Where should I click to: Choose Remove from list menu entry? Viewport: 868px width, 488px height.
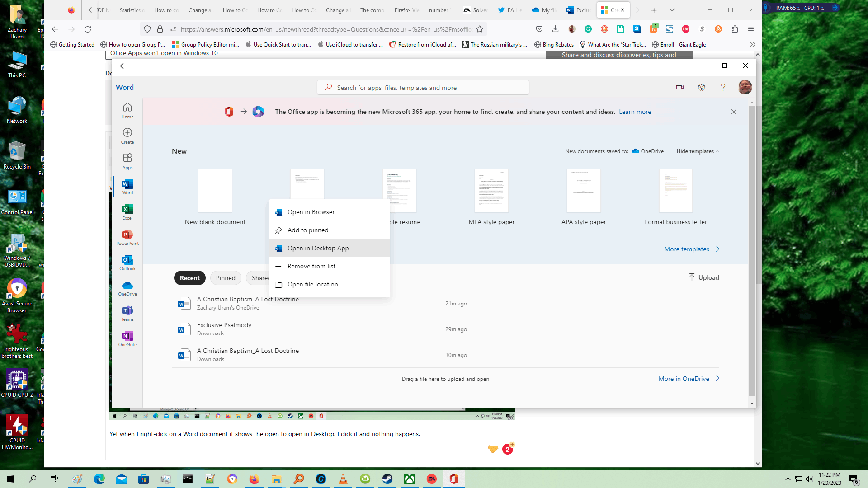click(x=311, y=266)
